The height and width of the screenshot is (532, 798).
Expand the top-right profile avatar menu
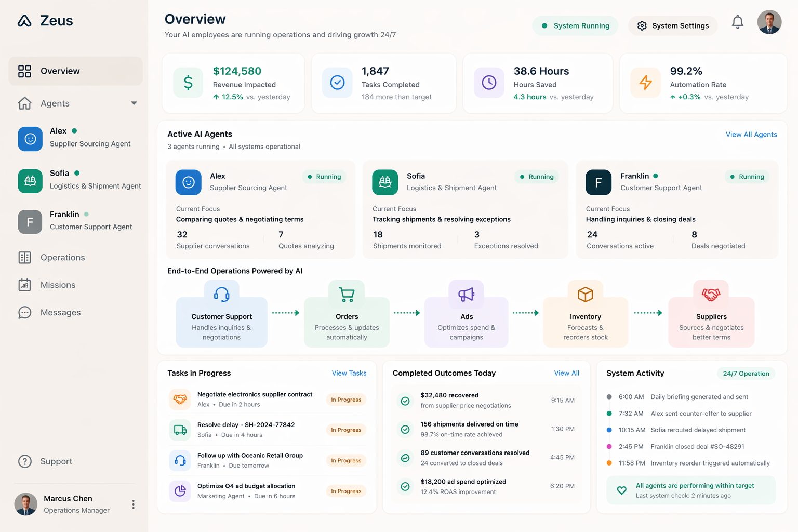click(769, 22)
